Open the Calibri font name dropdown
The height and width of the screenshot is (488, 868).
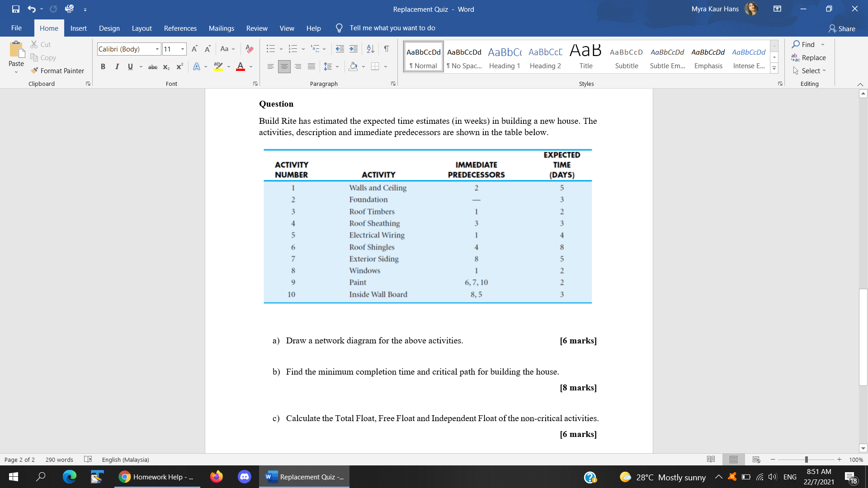coord(157,49)
